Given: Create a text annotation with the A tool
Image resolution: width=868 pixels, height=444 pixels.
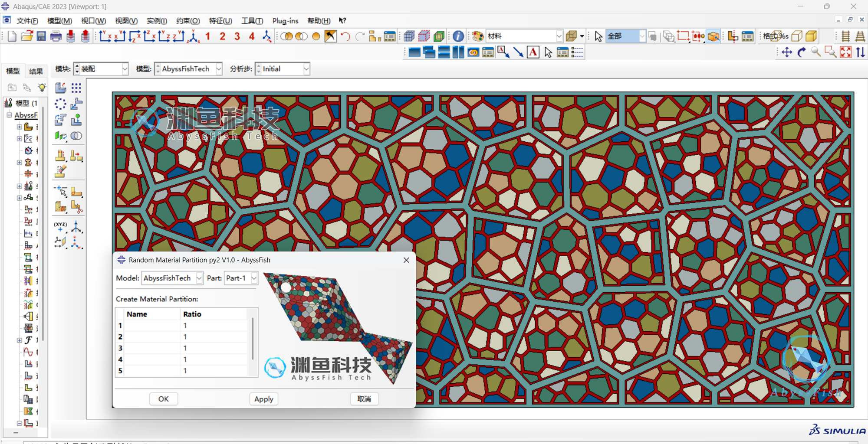Looking at the screenshot, I should (x=533, y=52).
